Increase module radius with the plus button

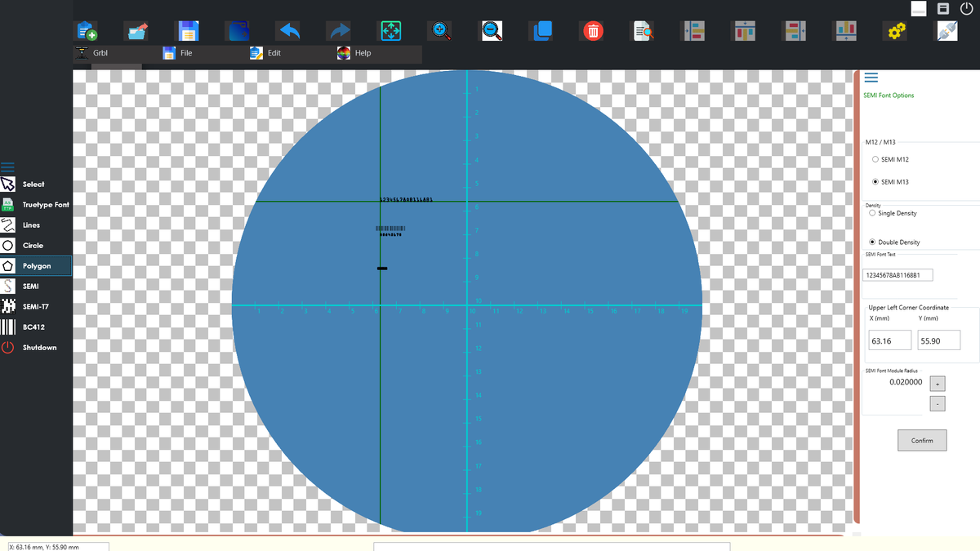[938, 384]
